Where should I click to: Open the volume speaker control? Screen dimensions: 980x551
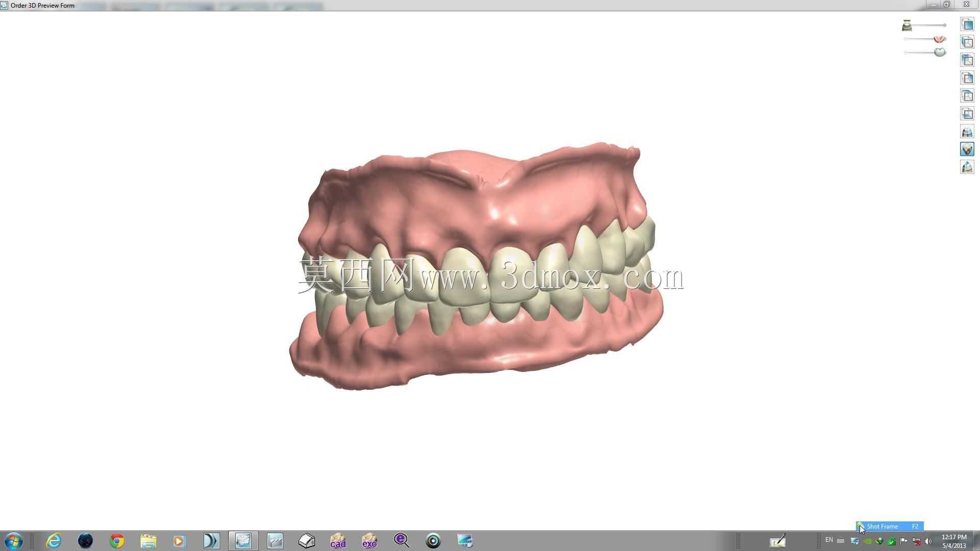point(928,541)
